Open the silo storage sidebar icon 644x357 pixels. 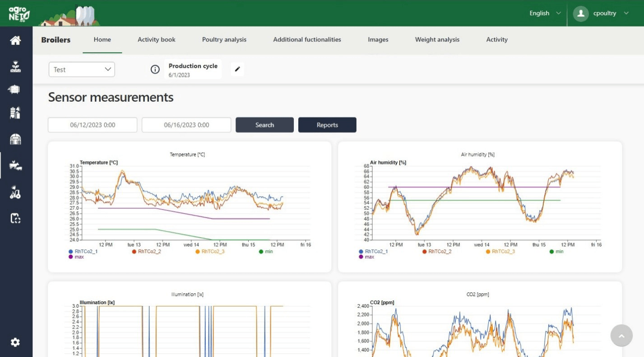click(x=15, y=113)
